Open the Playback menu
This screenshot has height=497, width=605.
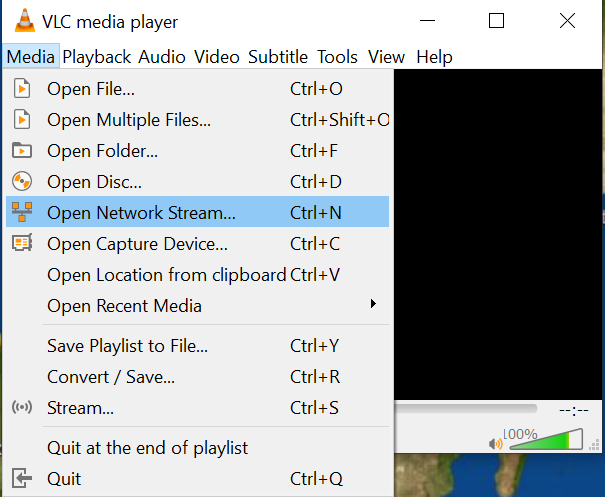click(x=97, y=57)
